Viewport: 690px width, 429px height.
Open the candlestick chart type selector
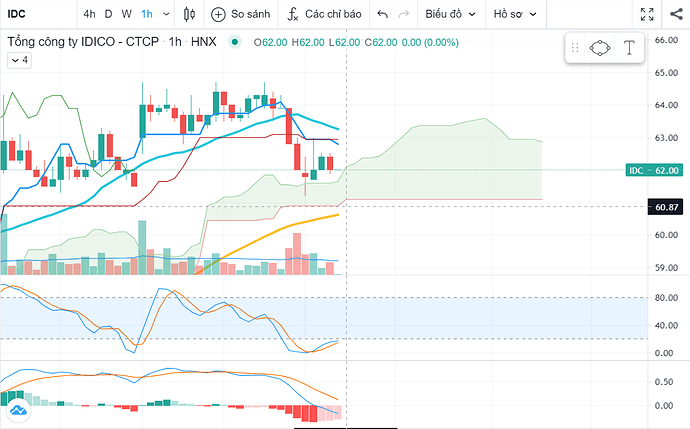[190, 14]
